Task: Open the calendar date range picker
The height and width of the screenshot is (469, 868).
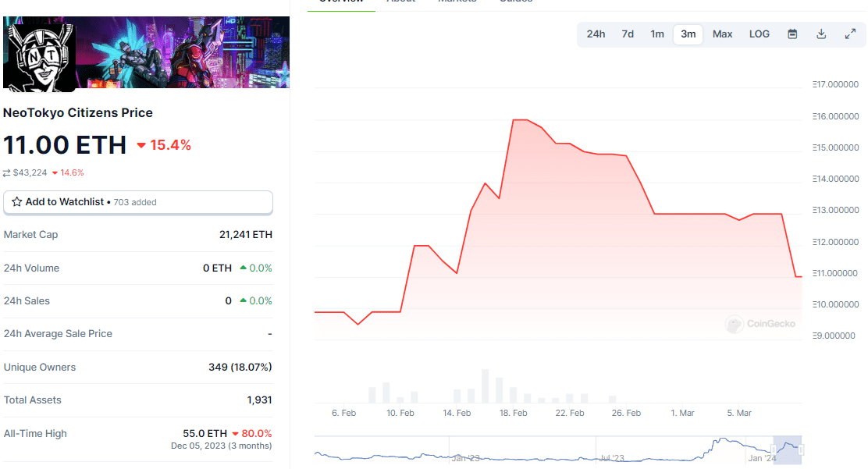Action: click(792, 34)
